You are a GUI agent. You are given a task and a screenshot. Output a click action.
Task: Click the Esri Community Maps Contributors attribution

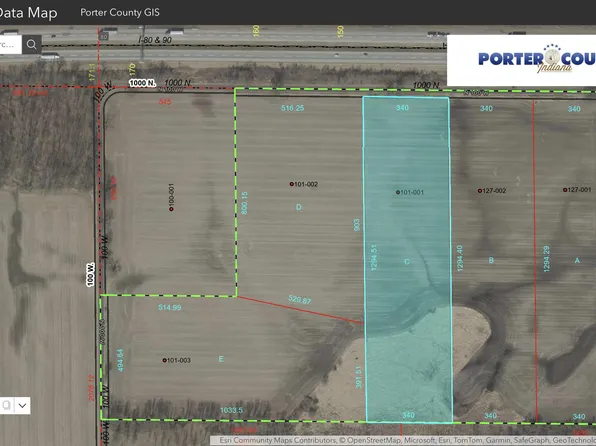(277, 441)
